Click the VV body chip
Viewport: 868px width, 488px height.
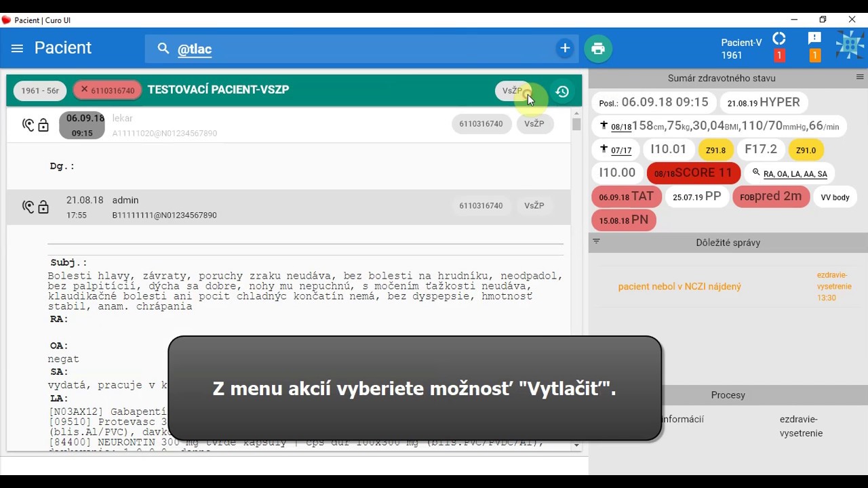pos(835,197)
